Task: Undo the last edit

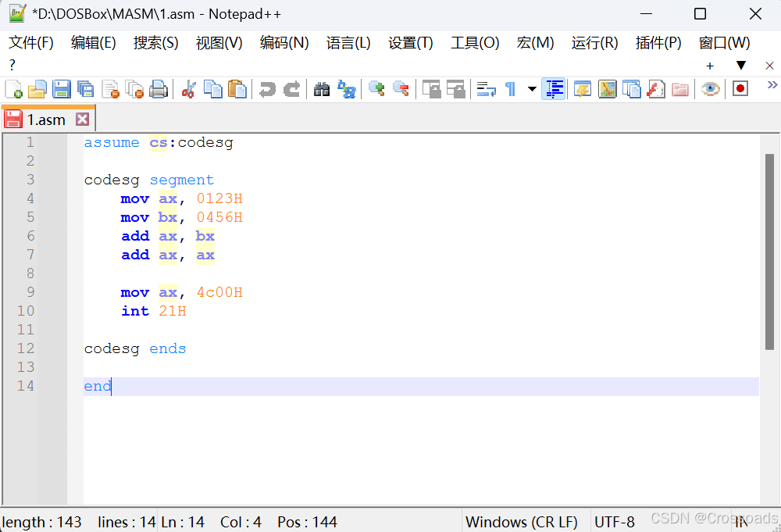Action: click(267, 89)
